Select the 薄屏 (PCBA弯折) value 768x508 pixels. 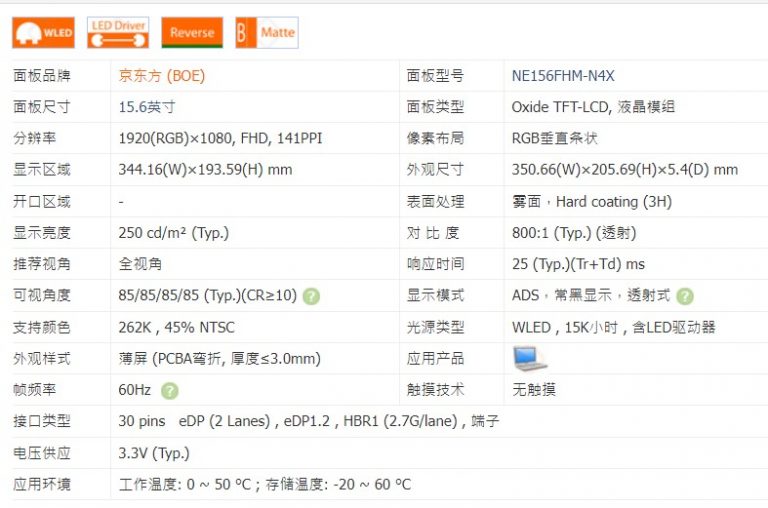coord(219,359)
